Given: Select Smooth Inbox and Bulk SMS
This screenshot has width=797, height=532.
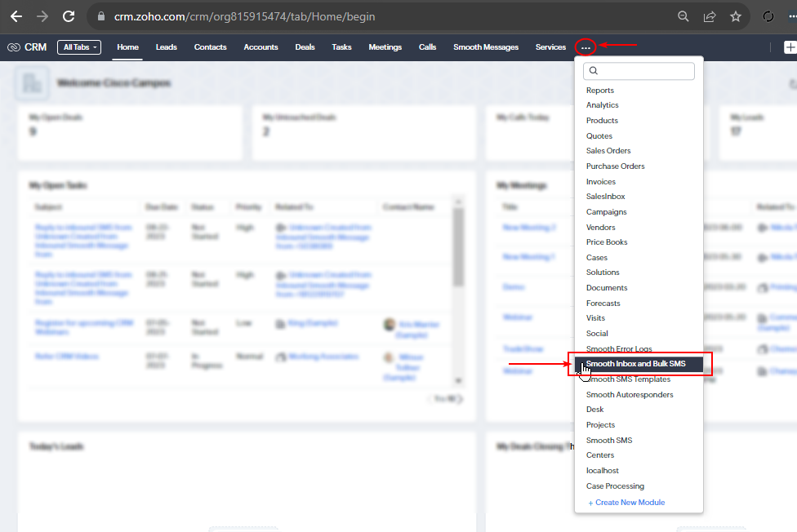Looking at the screenshot, I should click(x=639, y=364).
